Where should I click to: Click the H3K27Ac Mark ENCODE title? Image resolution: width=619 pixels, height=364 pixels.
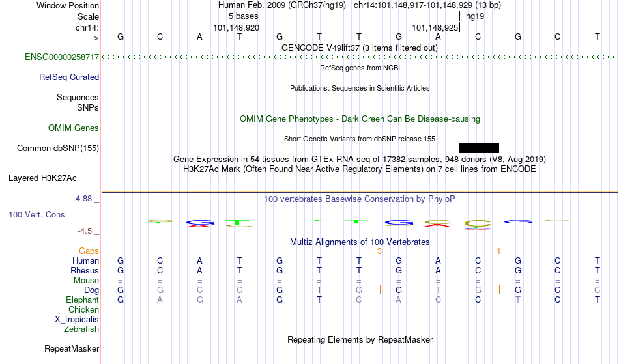point(360,169)
